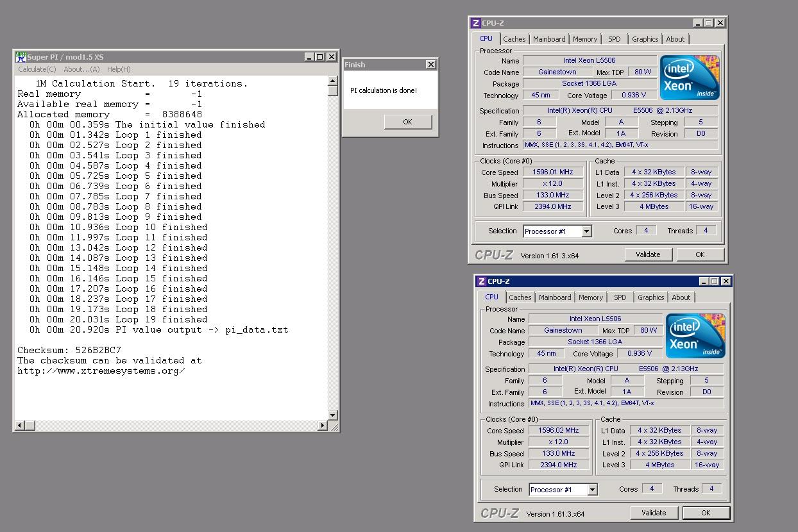
Task: Click Super PI vertical scrollbar thumb
Action: (x=332, y=91)
